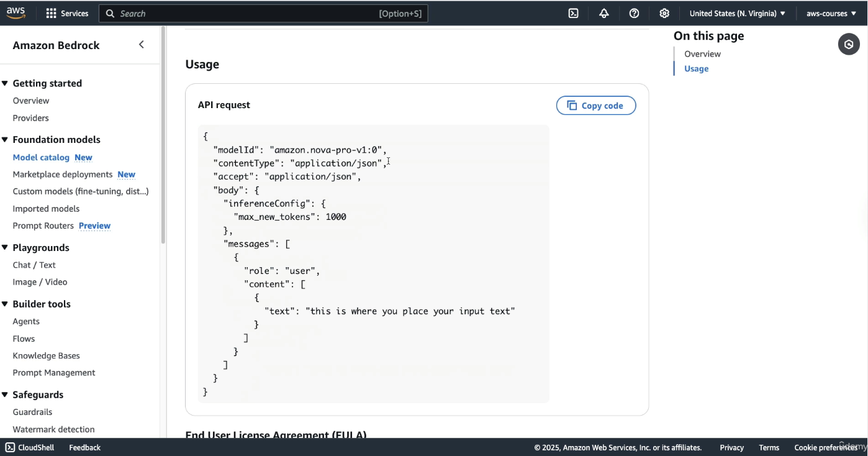Open Marketplace deployments
Screen dimensions: 868x456
pyautogui.click(x=63, y=175)
